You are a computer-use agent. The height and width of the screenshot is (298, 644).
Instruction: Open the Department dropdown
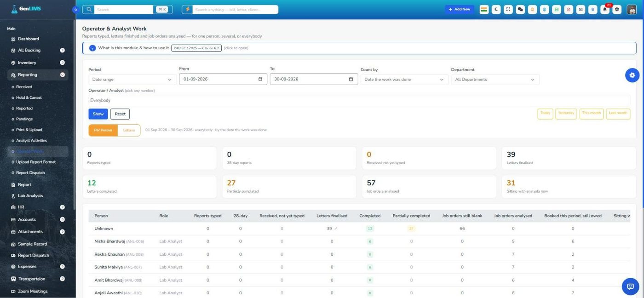(x=495, y=80)
